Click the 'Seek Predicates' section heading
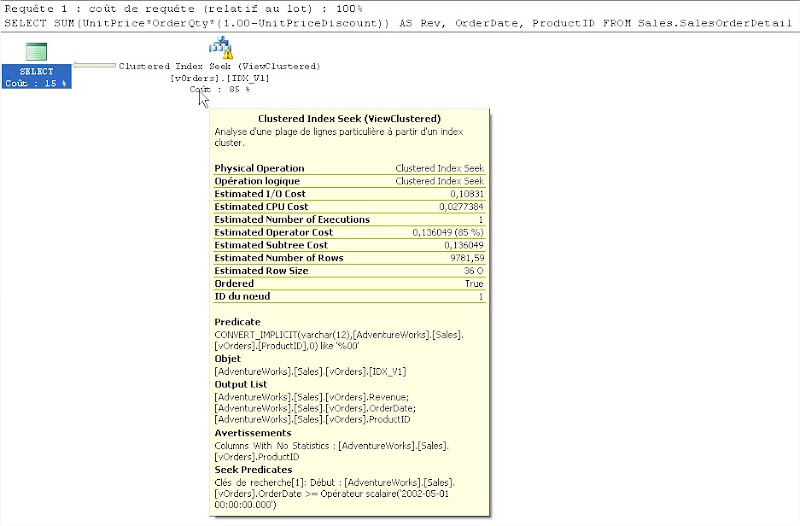This screenshot has height=526, width=800. [x=253, y=470]
